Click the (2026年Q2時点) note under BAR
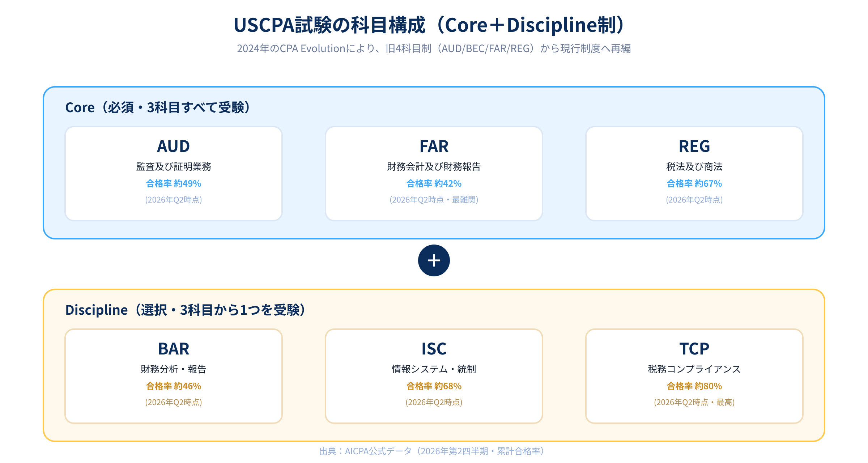The image size is (868, 463). (174, 402)
